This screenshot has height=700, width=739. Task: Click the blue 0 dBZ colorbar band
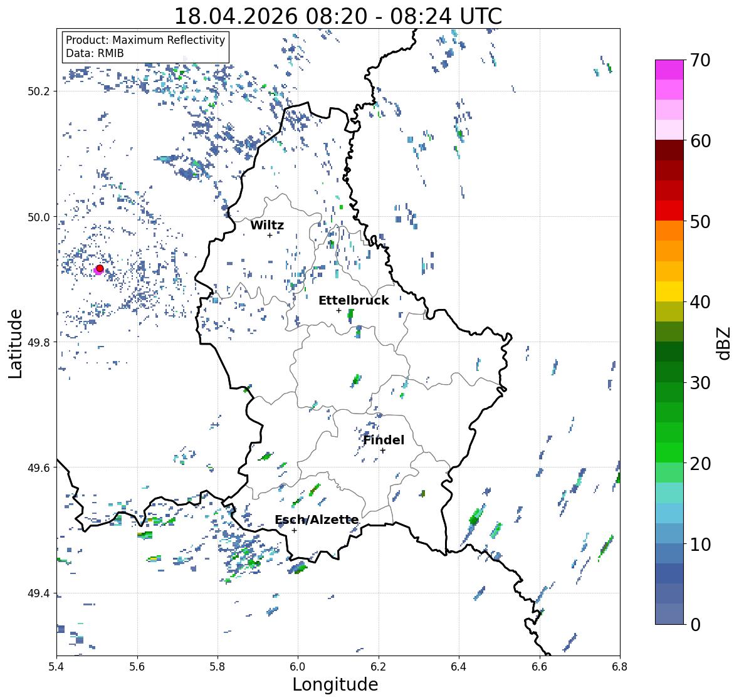(669, 614)
